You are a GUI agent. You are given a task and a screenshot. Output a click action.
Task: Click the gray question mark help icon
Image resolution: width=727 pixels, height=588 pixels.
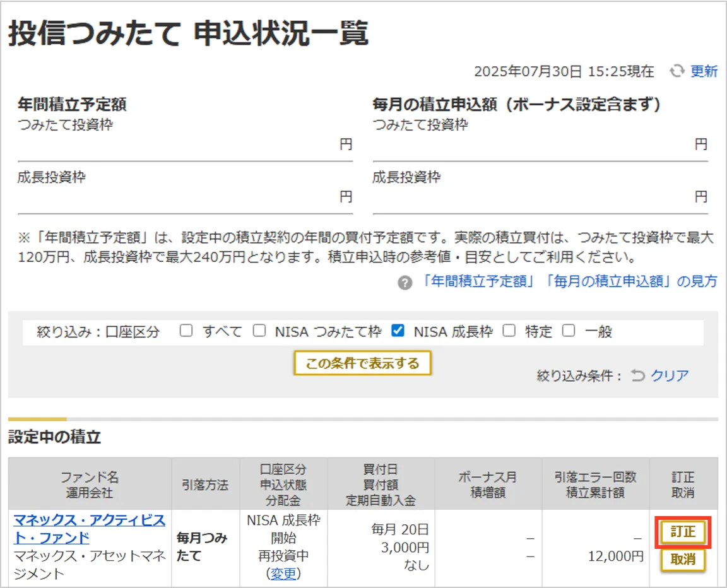[405, 282]
